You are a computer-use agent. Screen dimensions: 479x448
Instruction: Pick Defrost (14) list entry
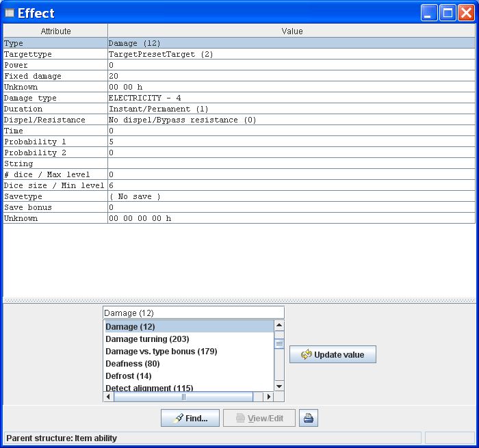click(129, 376)
